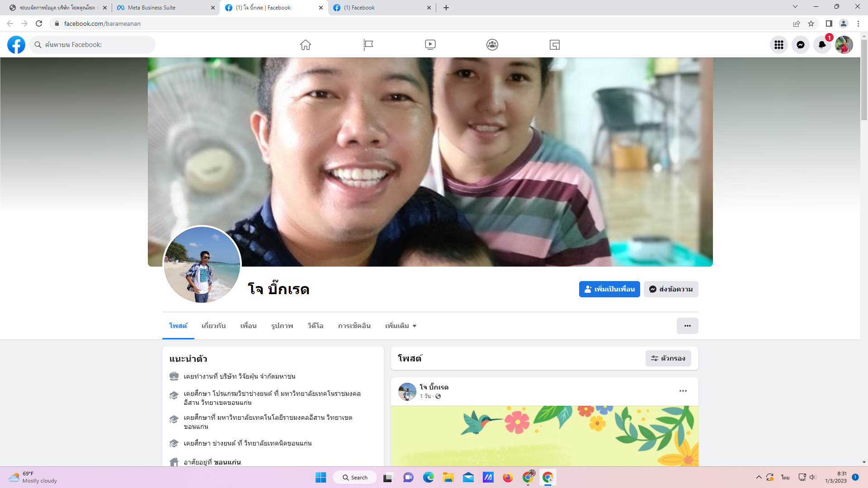
Task: Open the Messenger icon in header
Action: [800, 45]
